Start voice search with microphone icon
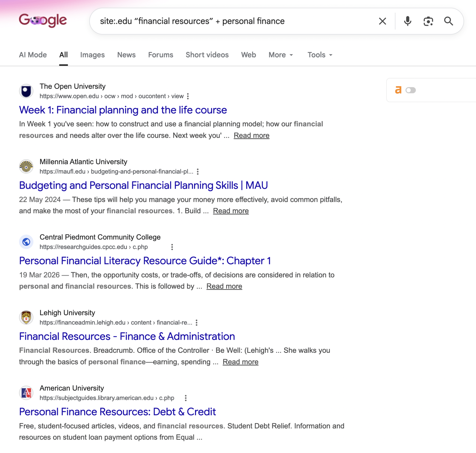 click(x=408, y=21)
